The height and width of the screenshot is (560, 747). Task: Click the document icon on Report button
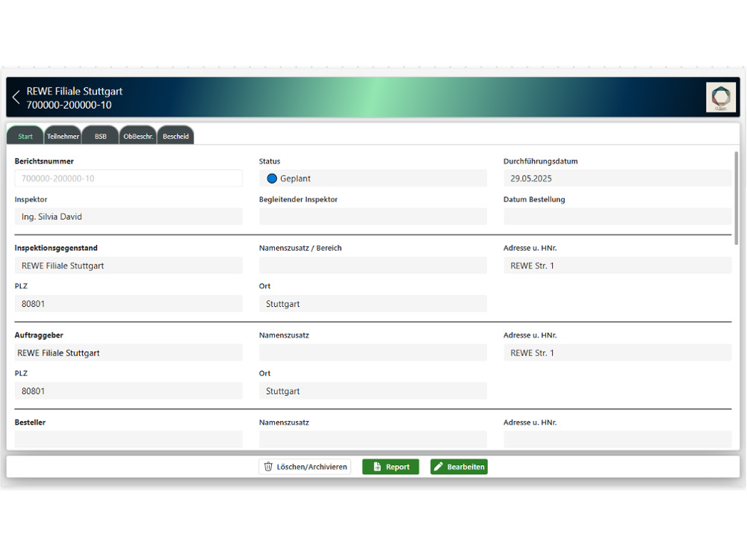(x=377, y=467)
